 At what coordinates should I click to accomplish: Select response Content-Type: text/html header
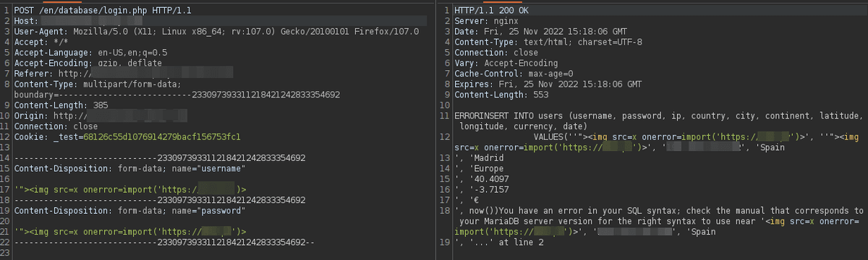click(x=548, y=43)
